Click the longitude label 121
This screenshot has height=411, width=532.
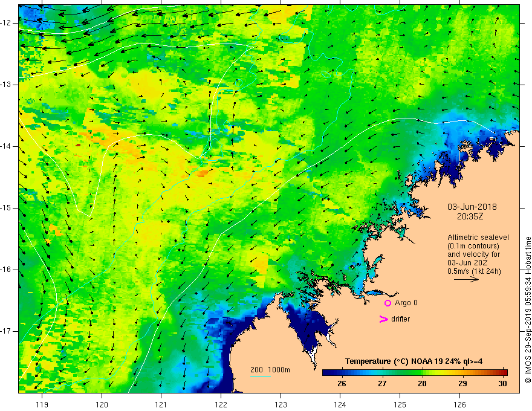pyautogui.click(x=161, y=404)
